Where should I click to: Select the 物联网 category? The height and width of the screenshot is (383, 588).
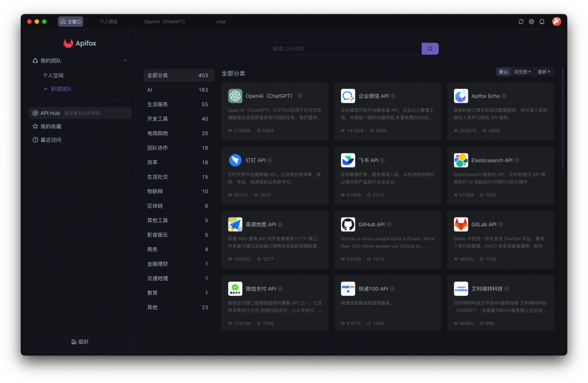(x=179, y=191)
